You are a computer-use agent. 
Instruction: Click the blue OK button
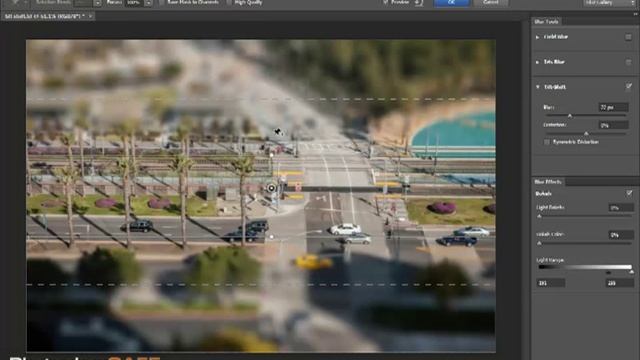[x=451, y=2]
